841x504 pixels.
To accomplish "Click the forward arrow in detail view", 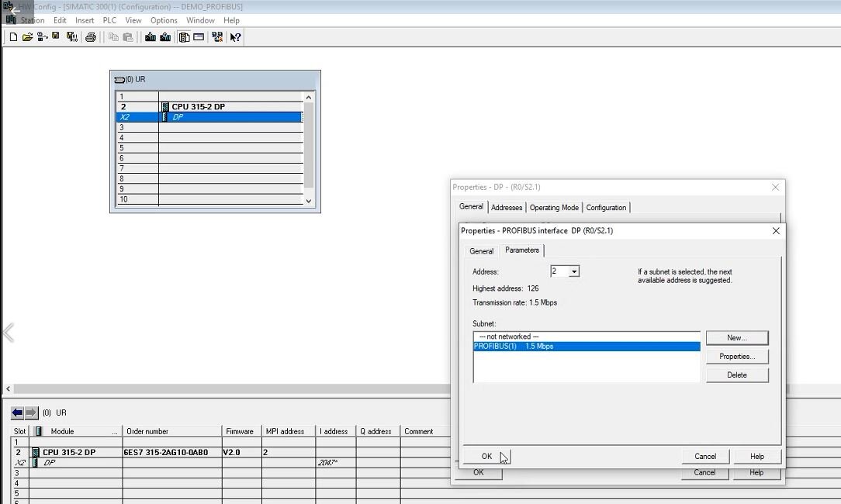I will coord(31,413).
